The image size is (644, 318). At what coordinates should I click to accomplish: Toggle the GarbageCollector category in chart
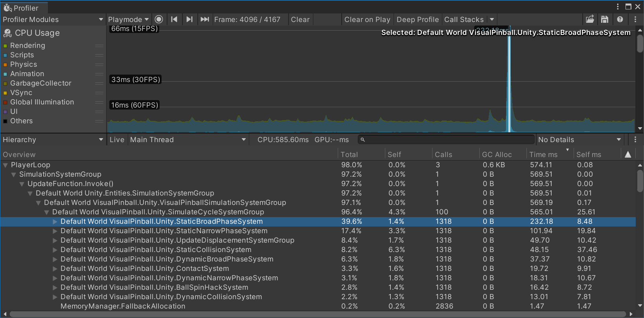pyautogui.click(x=6, y=84)
